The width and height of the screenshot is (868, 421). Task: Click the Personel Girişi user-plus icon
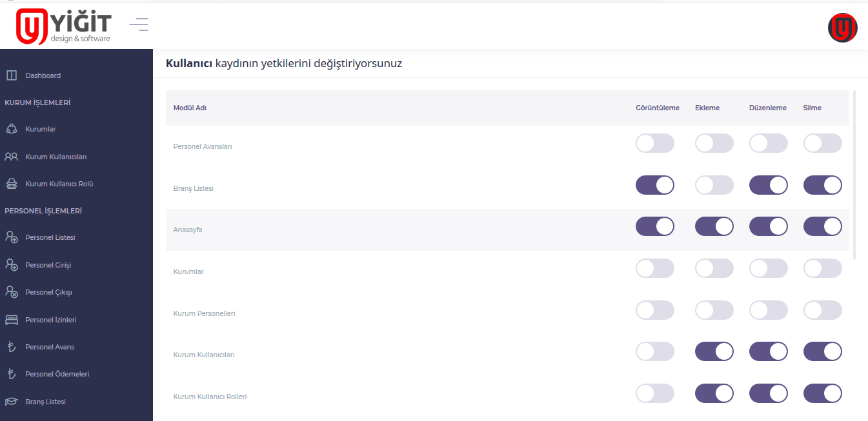(x=11, y=265)
